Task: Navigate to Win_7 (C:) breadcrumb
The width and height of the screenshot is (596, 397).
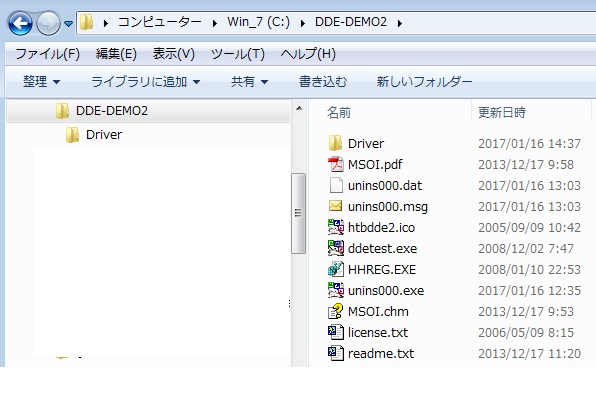Action: pos(258,22)
